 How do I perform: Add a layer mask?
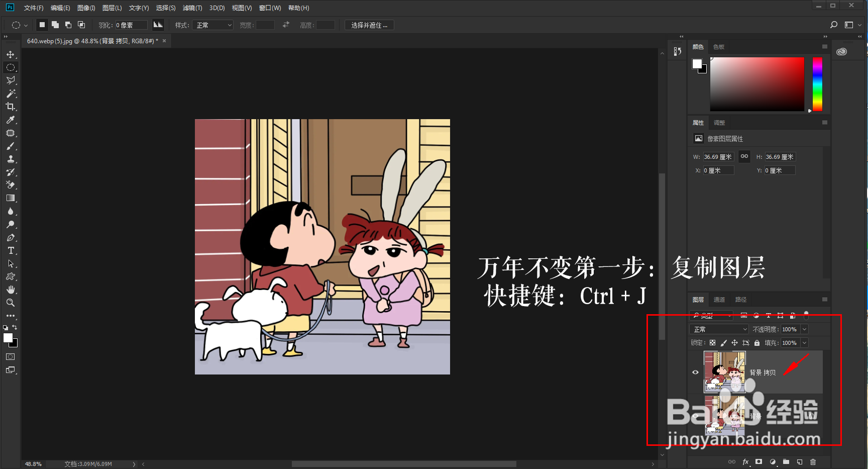(x=758, y=461)
